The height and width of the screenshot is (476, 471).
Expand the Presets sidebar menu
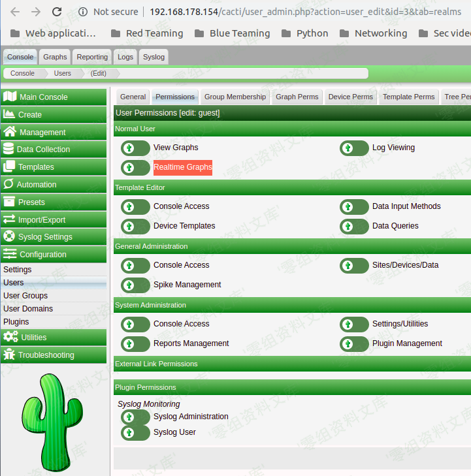(x=54, y=202)
